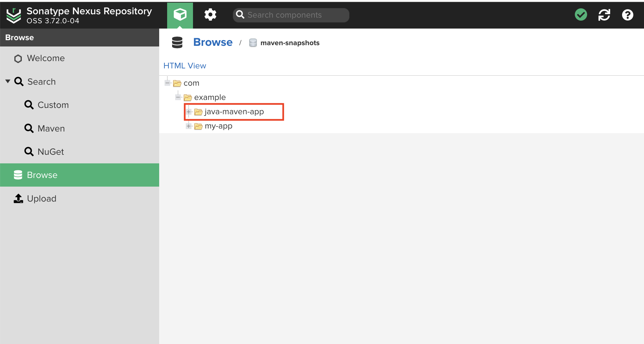Select NuGet search in sidebar
644x344 pixels.
coord(50,152)
